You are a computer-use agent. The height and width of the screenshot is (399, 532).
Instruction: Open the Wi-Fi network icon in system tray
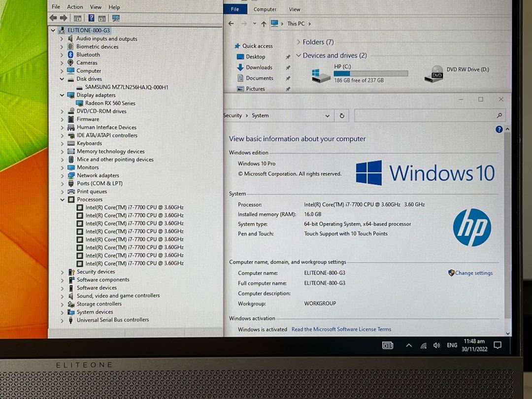(x=423, y=346)
